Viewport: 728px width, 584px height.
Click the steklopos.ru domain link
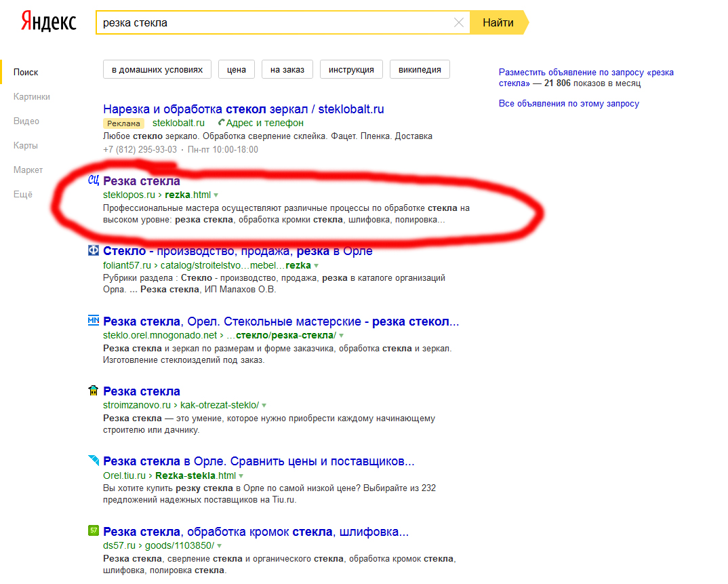point(129,195)
